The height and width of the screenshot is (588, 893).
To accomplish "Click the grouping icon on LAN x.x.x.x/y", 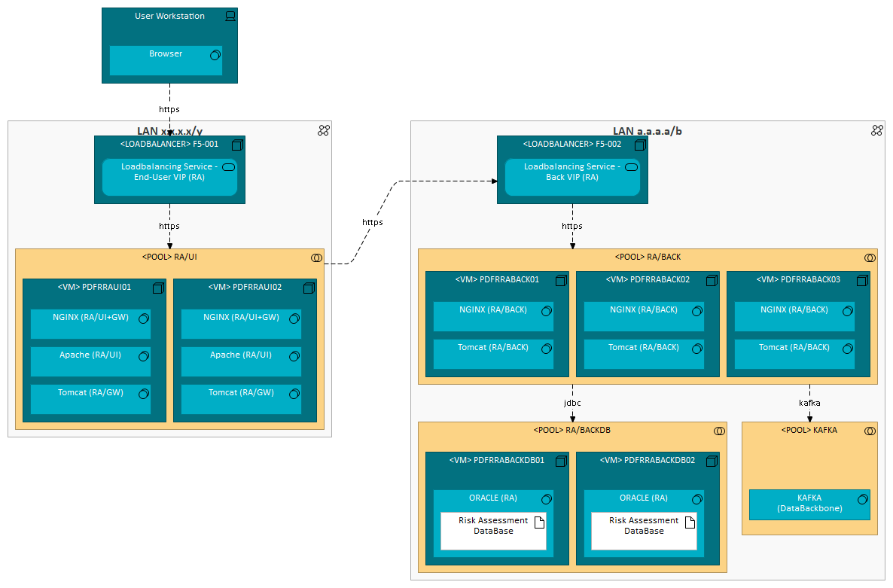I will 323,129.
